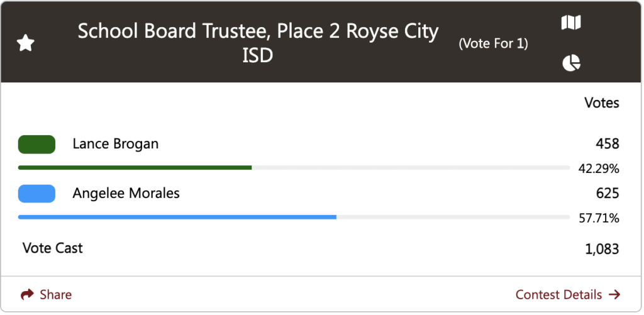Click the Vote Cast total 1,083
This screenshot has height=315, width=644.
pyautogui.click(x=602, y=249)
